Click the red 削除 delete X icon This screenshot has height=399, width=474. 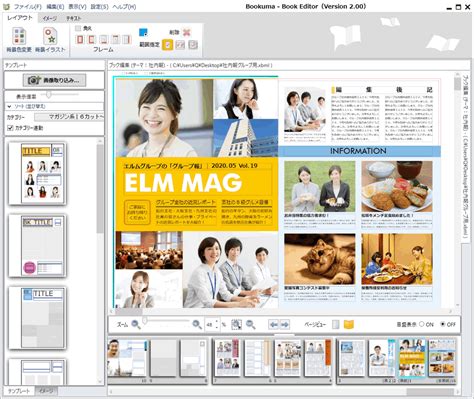click(187, 32)
